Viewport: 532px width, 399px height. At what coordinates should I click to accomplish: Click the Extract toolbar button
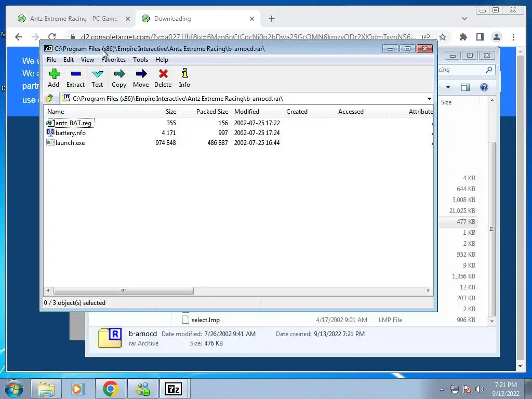[x=75, y=78]
